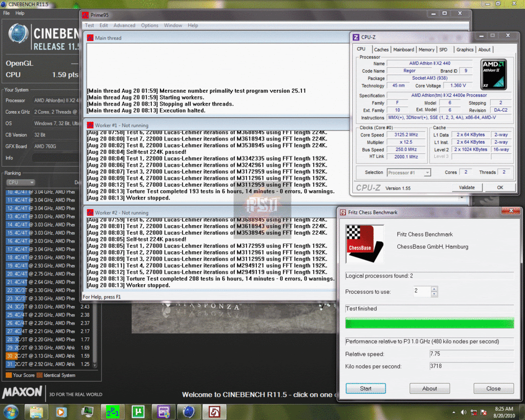
Task: Open the Prime95 Help menu
Action: tap(193, 26)
